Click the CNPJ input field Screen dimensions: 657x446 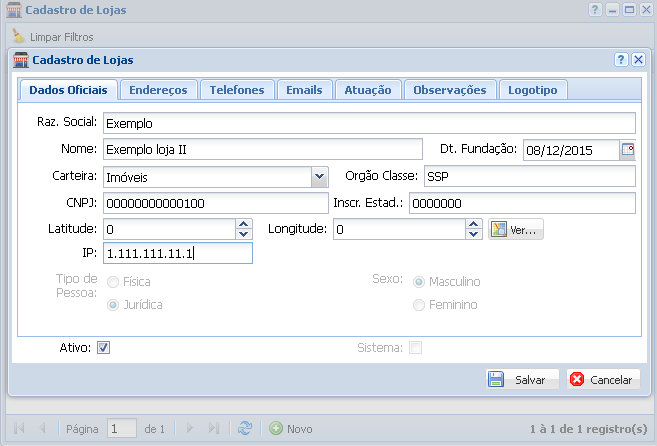[x=214, y=203]
